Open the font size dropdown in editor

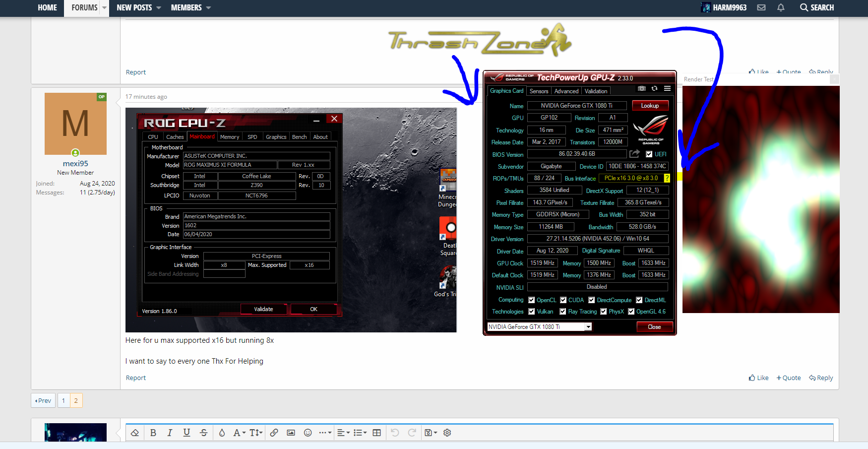[x=256, y=433]
